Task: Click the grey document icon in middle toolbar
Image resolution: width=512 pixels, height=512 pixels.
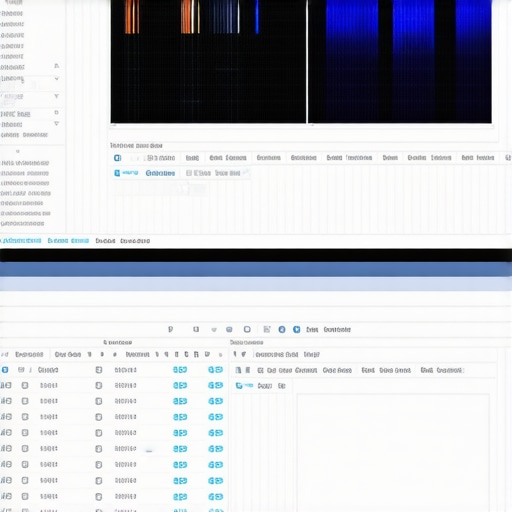Action: pyautogui.click(x=267, y=329)
